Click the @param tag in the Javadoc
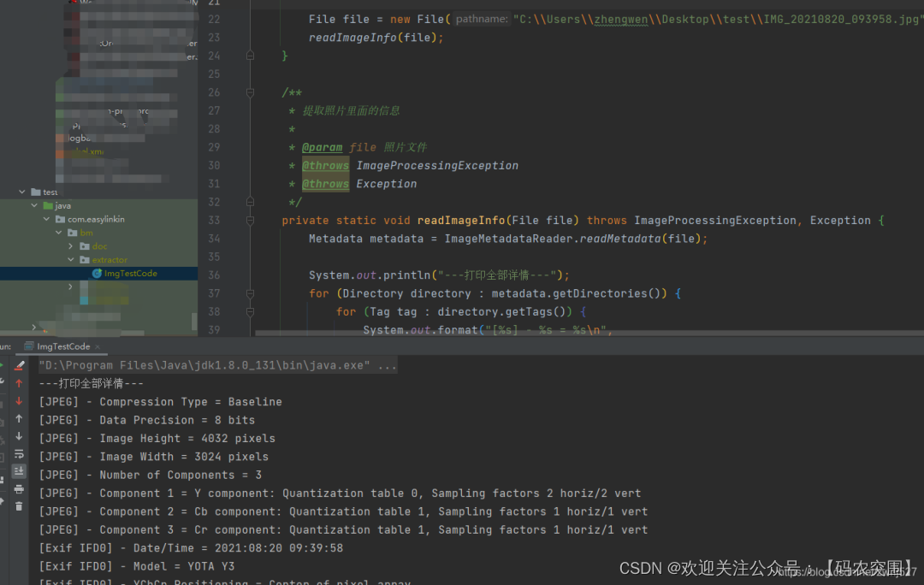This screenshot has height=585, width=924. (322, 147)
